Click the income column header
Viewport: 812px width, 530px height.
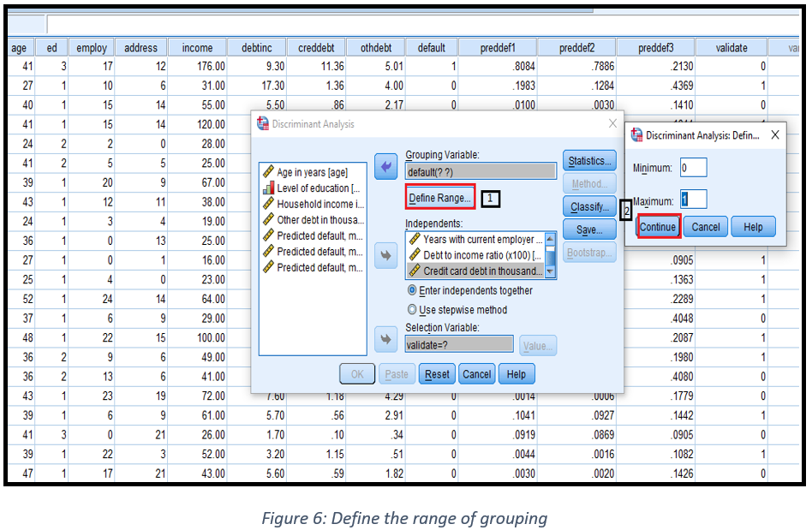click(197, 48)
